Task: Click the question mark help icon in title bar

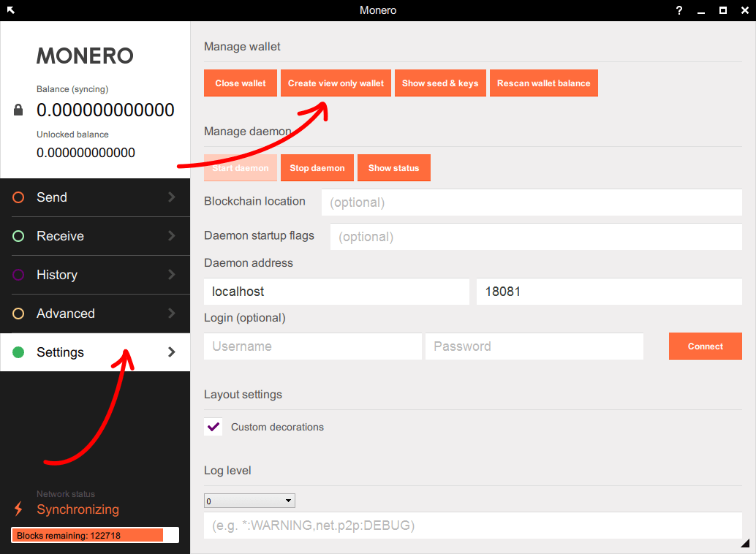Action: pos(679,10)
